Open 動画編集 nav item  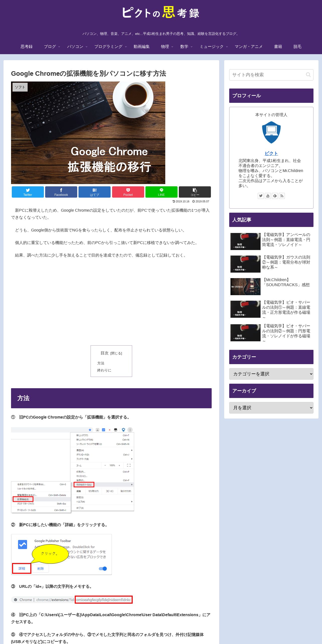tap(142, 47)
